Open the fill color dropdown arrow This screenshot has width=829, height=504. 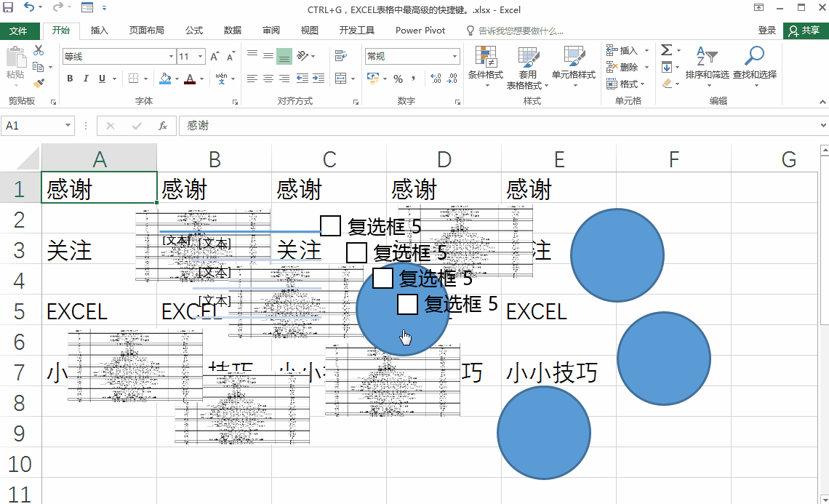click(x=177, y=79)
